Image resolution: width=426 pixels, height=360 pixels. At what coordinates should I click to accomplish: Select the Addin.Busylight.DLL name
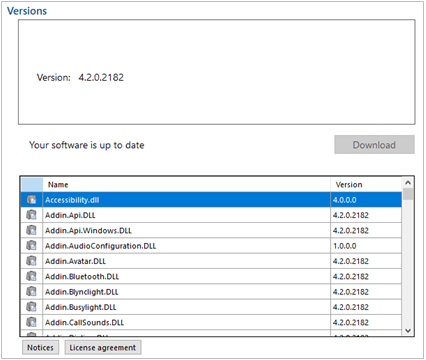(x=81, y=307)
